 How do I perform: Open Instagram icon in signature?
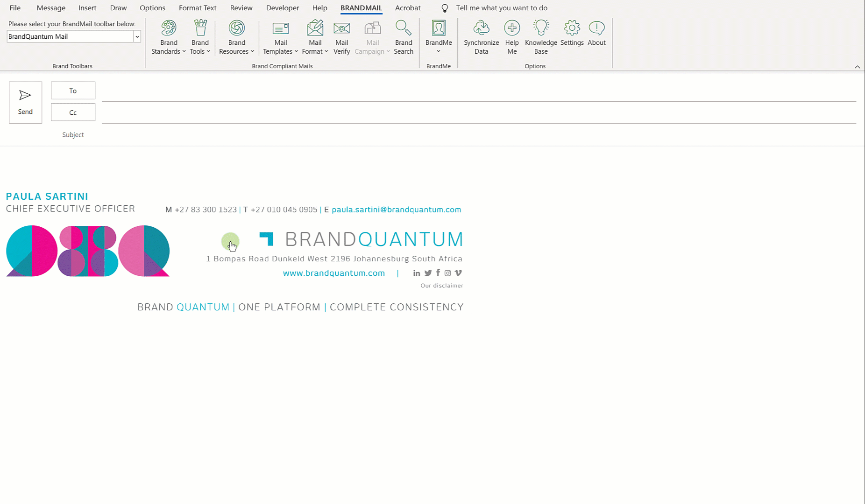pos(447,273)
